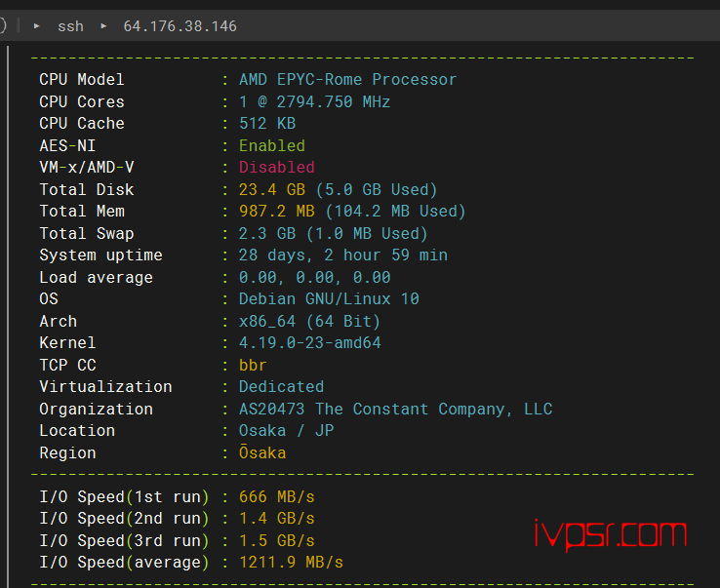The image size is (720, 588).
Task: Click the 64.176.38.146 breadcrumb segment
Action: click(180, 26)
